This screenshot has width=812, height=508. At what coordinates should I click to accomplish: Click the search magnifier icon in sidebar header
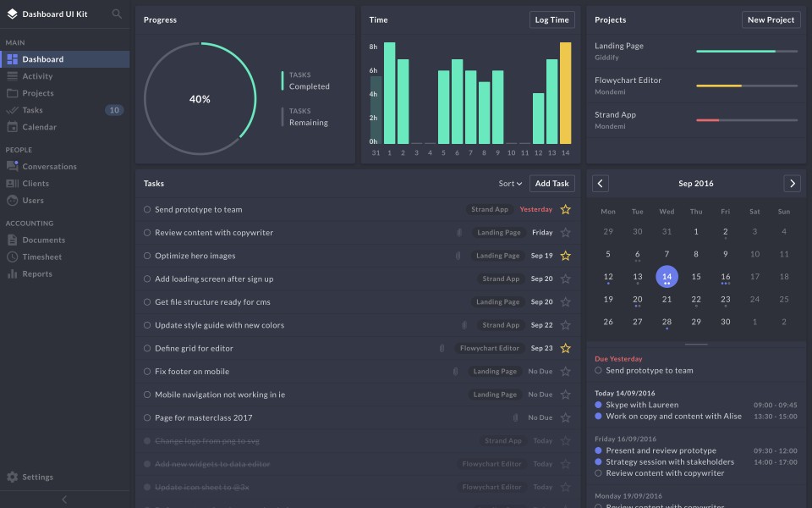[x=117, y=14]
